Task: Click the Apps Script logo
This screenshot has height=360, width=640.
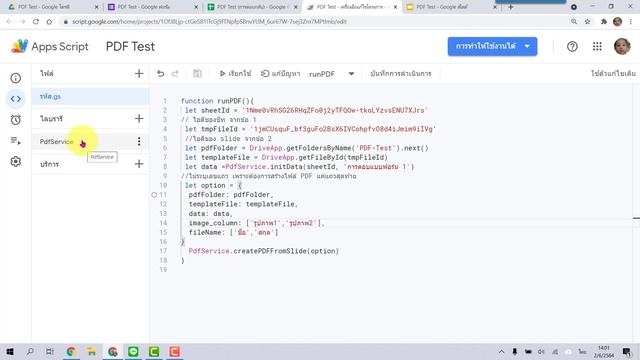Action: [49, 47]
